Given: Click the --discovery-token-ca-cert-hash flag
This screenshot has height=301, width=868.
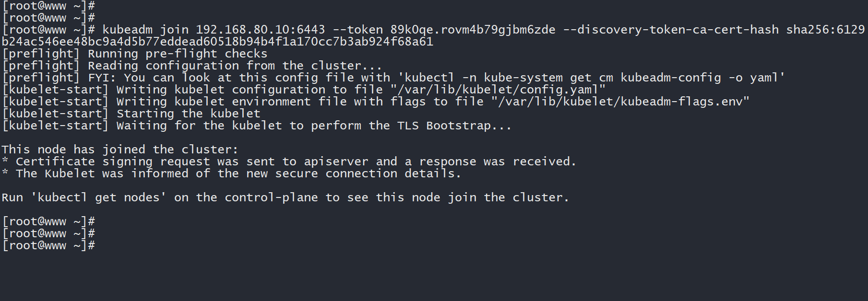Looking at the screenshot, I should pos(670,30).
